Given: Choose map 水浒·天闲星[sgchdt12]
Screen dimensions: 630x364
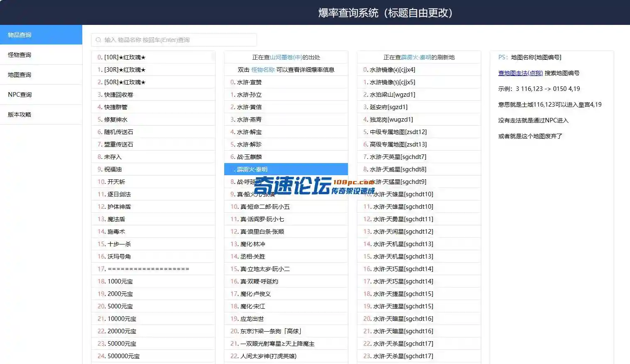Looking at the screenshot, I should click(419, 232).
